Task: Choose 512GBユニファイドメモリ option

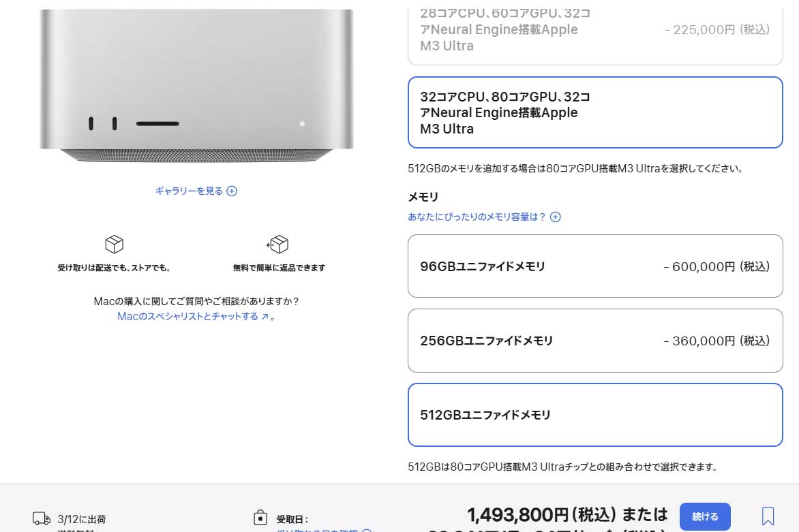Action: click(x=595, y=415)
